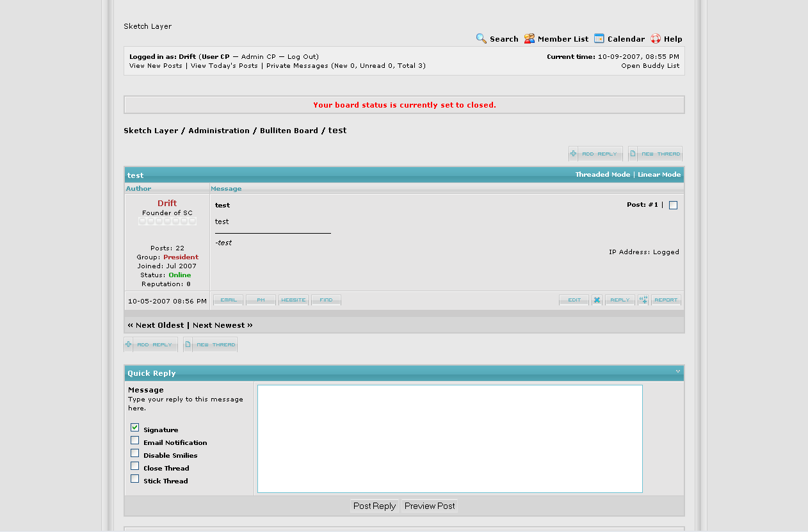Image resolution: width=808 pixels, height=532 pixels.
Task: Click the bottom New Thread button
Action: 210,344
